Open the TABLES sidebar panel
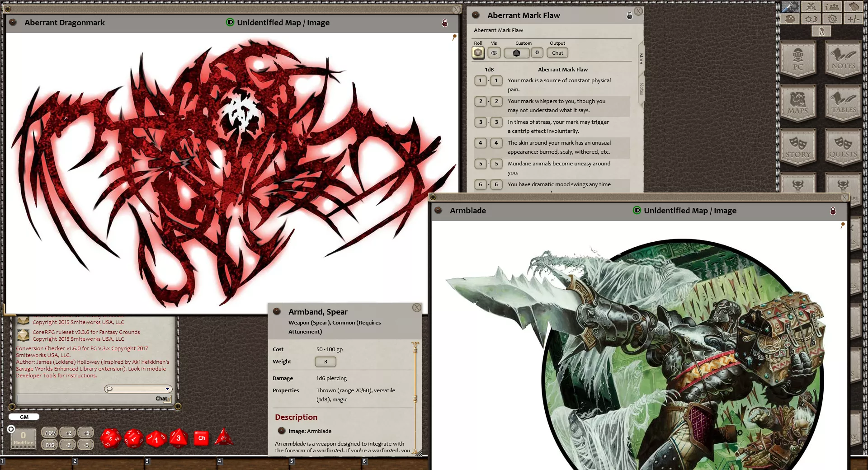868x470 pixels. click(x=843, y=103)
